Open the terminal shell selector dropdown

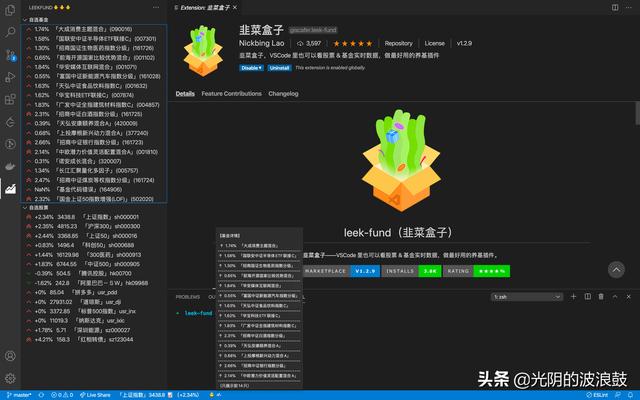(527, 297)
